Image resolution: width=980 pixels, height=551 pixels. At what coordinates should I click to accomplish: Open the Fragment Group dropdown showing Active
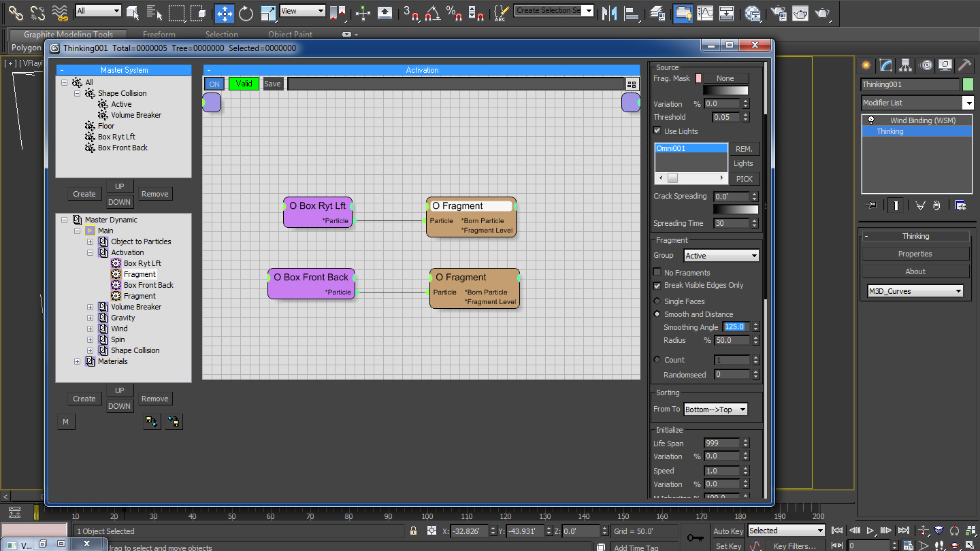click(721, 256)
